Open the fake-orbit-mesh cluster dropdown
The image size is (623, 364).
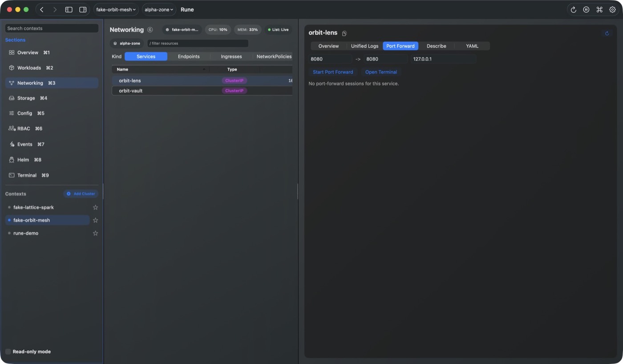tap(116, 10)
